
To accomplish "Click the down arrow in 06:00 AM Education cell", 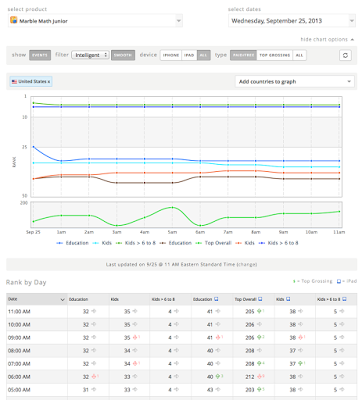I will [94, 376].
